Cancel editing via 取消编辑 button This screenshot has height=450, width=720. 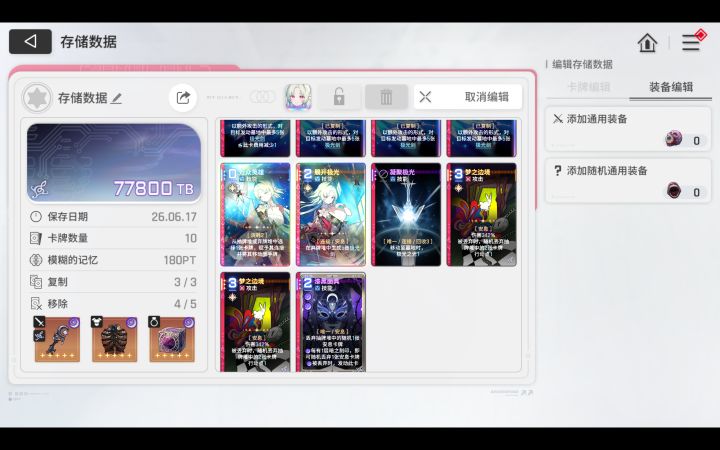click(x=468, y=97)
